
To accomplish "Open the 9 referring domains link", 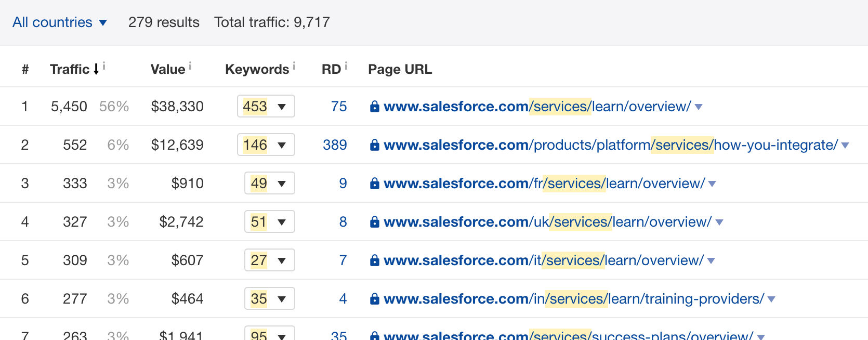I will (343, 184).
